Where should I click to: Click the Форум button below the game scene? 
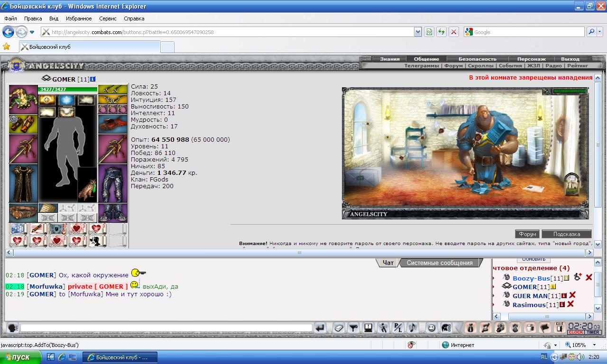pyautogui.click(x=527, y=234)
